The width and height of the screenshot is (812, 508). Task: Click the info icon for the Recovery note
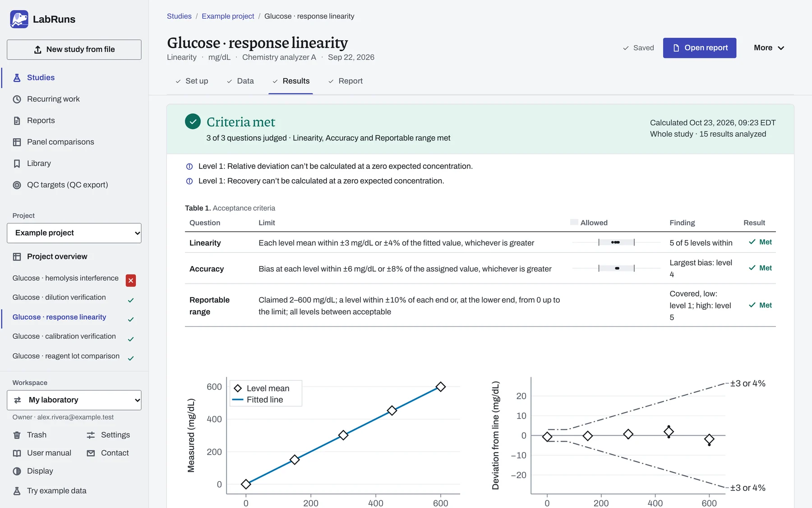coord(189,181)
